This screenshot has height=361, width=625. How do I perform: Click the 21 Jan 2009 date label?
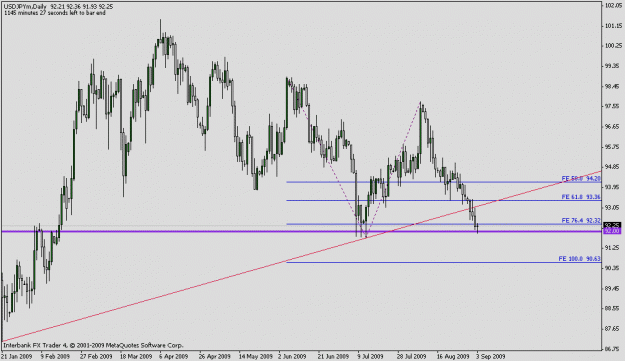click(16, 356)
